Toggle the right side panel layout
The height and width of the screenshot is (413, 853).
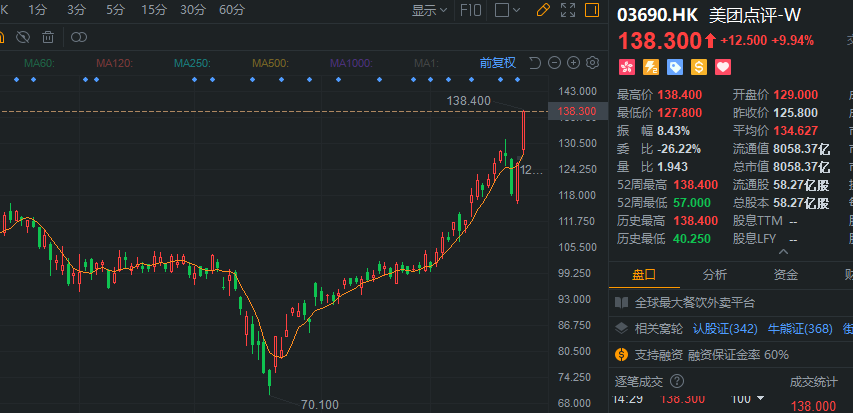592,10
